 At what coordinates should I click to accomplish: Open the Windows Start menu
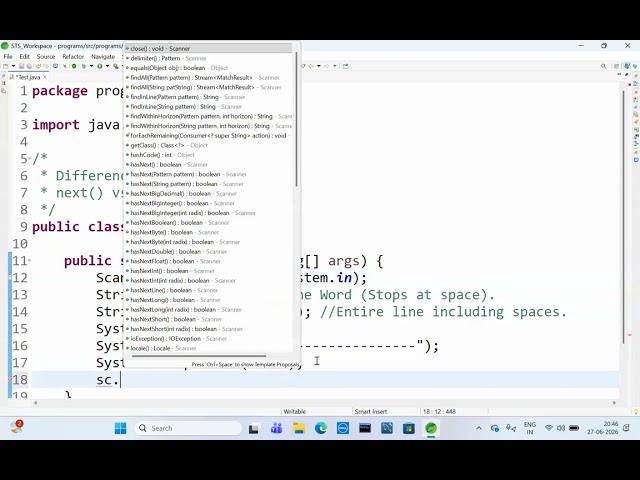(120, 428)
